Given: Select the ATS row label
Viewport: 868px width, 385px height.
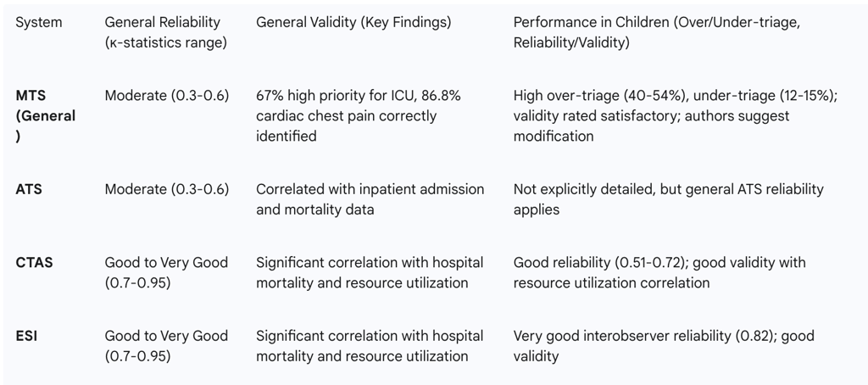Looking at the screenshot, I should click(x=29, y=189).
